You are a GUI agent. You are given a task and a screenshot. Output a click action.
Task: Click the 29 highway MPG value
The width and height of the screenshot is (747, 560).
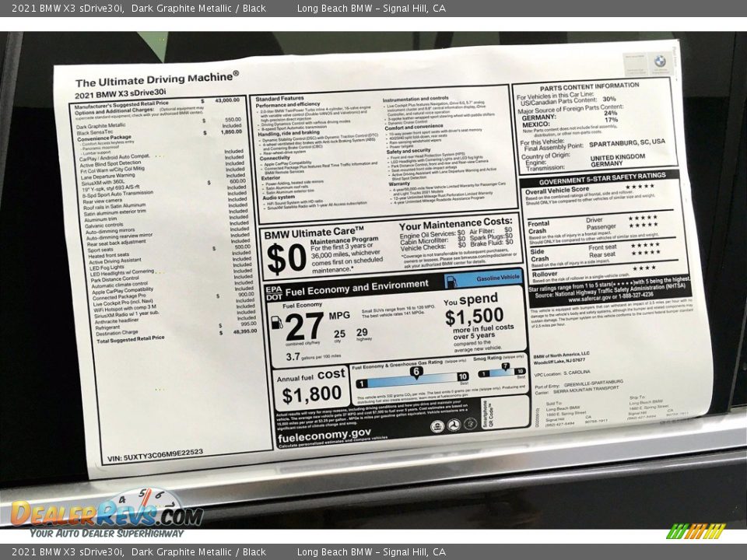coord(362,332)
